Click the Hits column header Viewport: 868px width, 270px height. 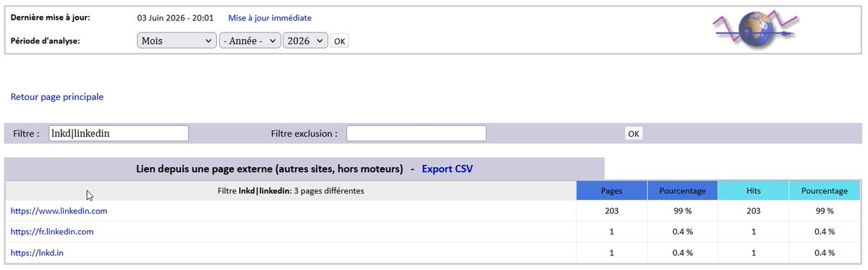(x=754, y=191)
